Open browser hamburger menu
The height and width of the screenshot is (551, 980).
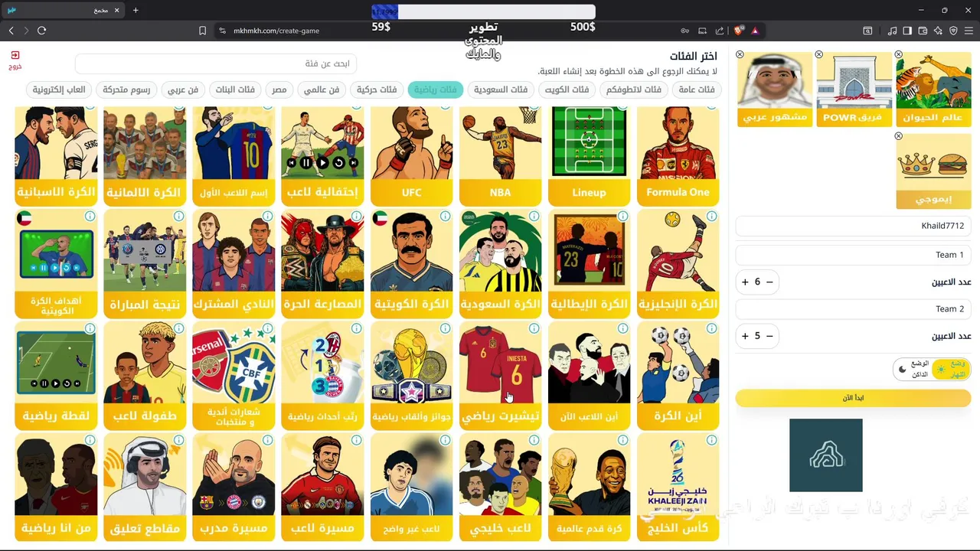point(969,31)
